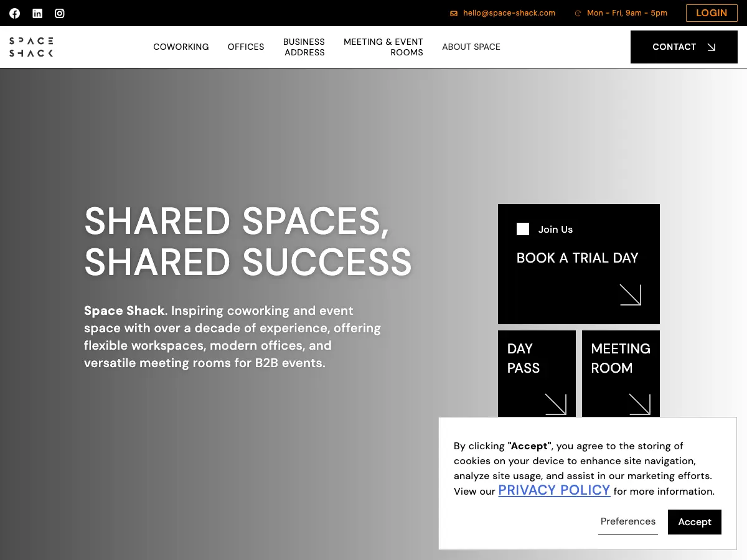747x560 pixels.
Task: Click the envelope icon beside the email
Action: pos(454,13)
